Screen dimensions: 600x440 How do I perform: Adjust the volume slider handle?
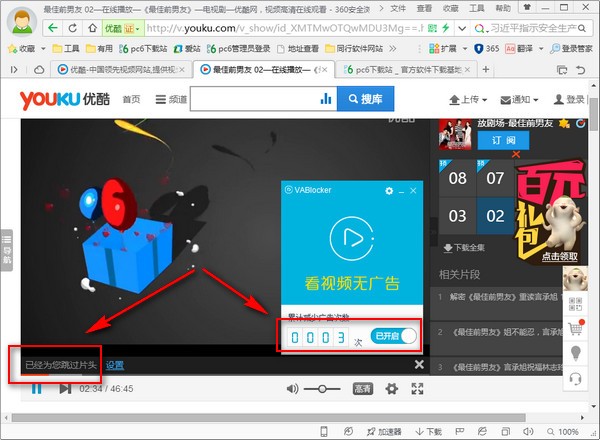[322, 389]
